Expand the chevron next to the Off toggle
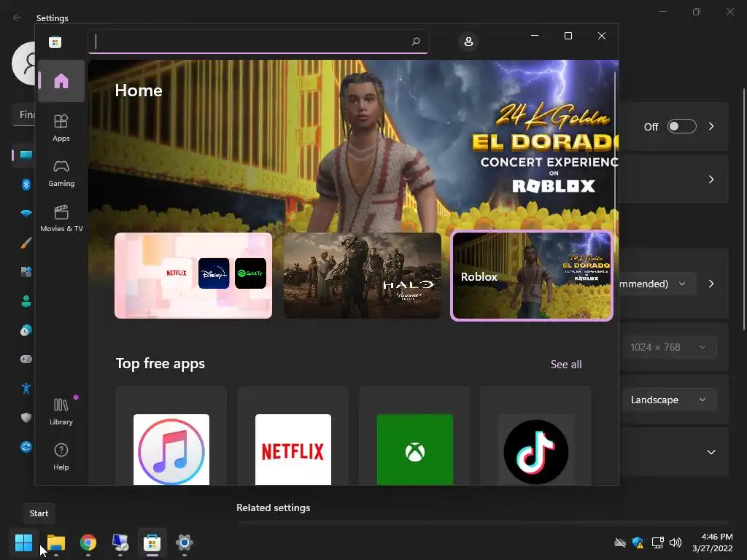Image resolution: width=747 pixels, height=560 pixels. pos(711,126)
